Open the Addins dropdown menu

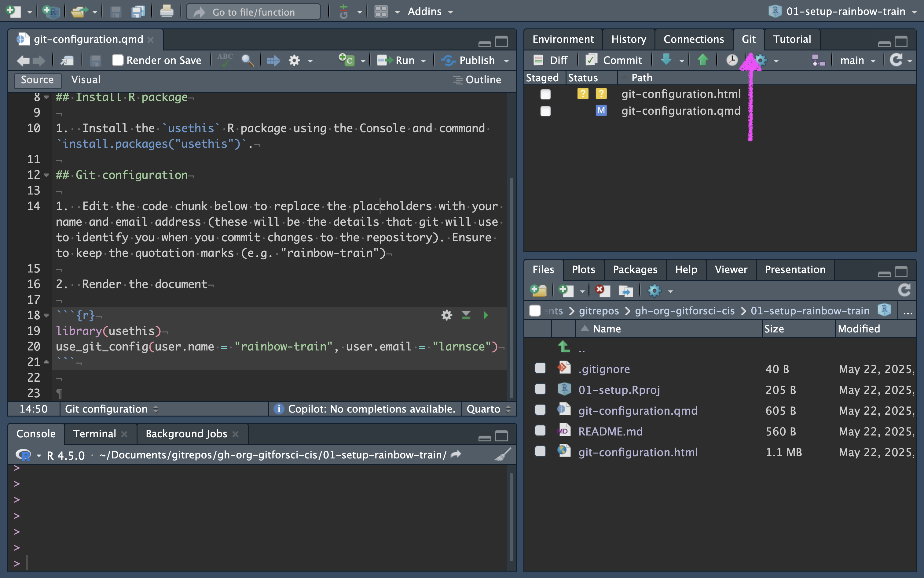(430, 12)
